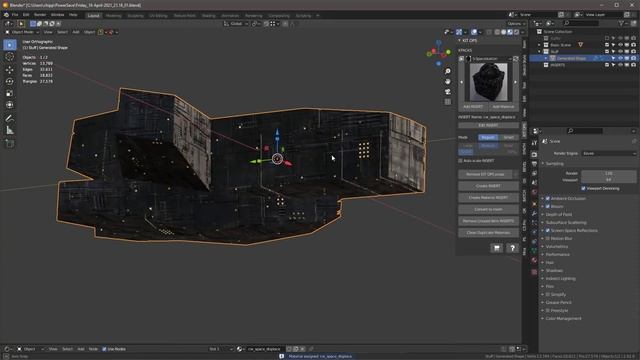Open viewport Add menu
Viewport: 640px width, 360px height.
coord(76,32)
